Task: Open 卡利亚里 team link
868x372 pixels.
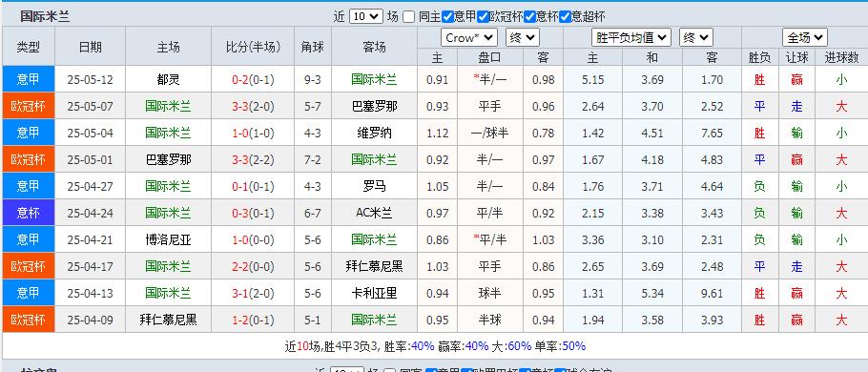Action: (x=374, y=293)
